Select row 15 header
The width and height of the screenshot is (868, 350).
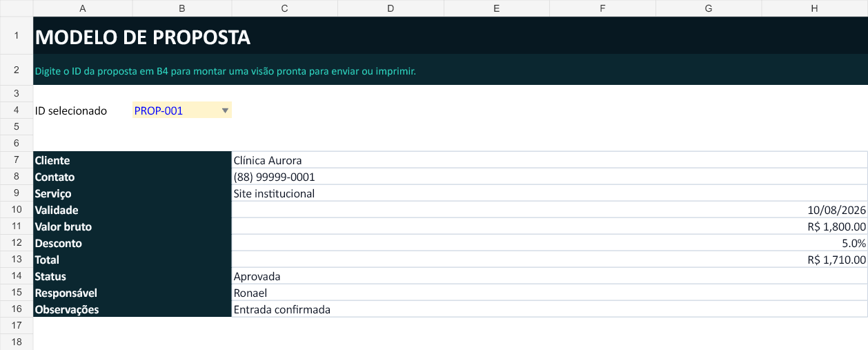pos(17,293)
